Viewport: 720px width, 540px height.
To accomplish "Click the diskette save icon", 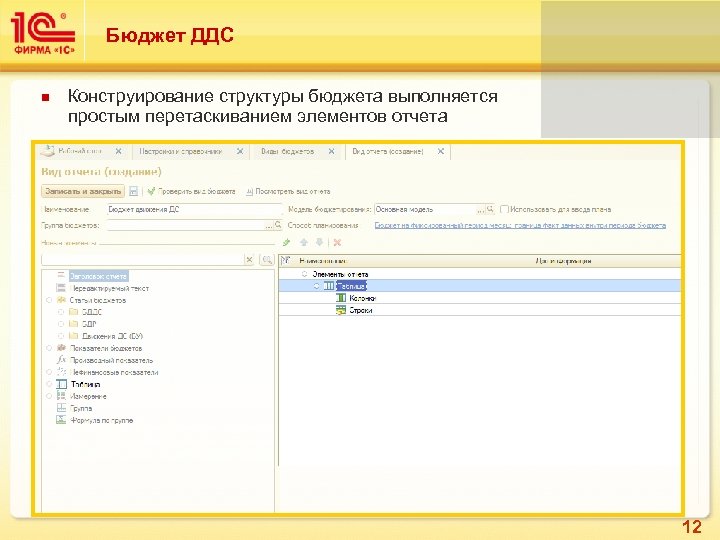I will pyautogui.click(x=134, y=191).
